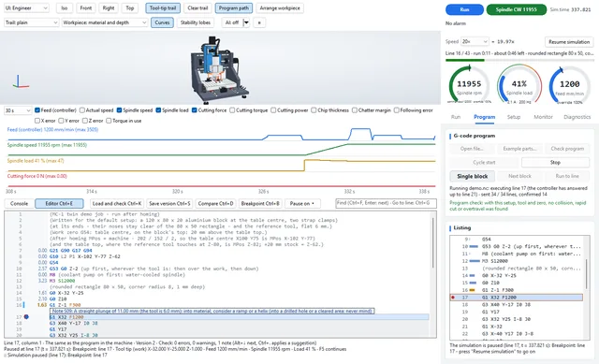The image size is (599, 364).
Task: Toggle the Tool-tip trail button
Action: (163, 8)
